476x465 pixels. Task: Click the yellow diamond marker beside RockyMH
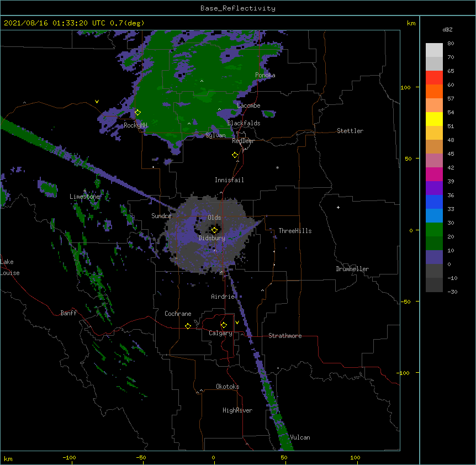(x=138, y=113)
